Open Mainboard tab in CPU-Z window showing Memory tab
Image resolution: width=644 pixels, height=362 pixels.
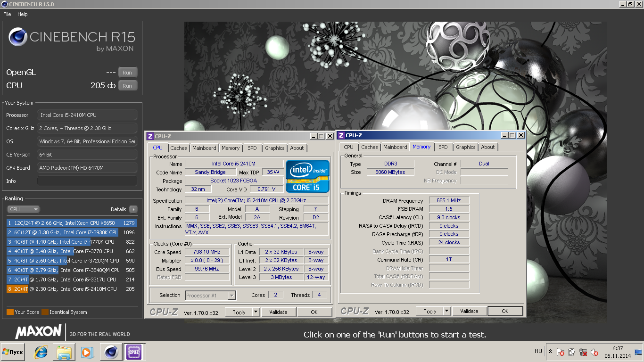tap(395, 147)
